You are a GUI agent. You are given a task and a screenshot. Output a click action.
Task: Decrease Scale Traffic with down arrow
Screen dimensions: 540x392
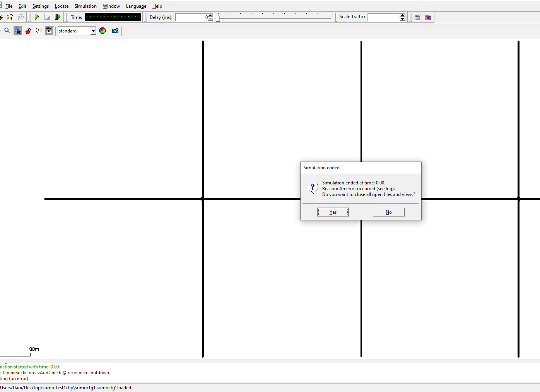[403, 19]
